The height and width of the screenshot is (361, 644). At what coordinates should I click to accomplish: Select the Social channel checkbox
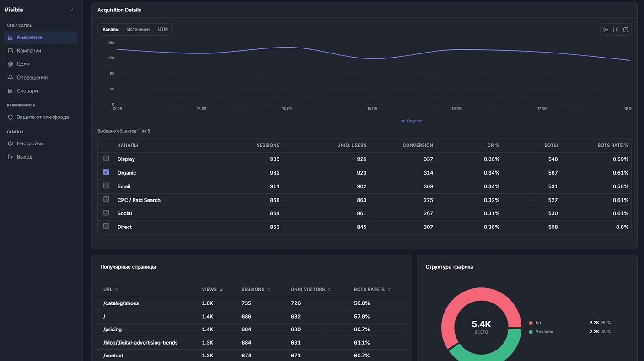(106, 213)
